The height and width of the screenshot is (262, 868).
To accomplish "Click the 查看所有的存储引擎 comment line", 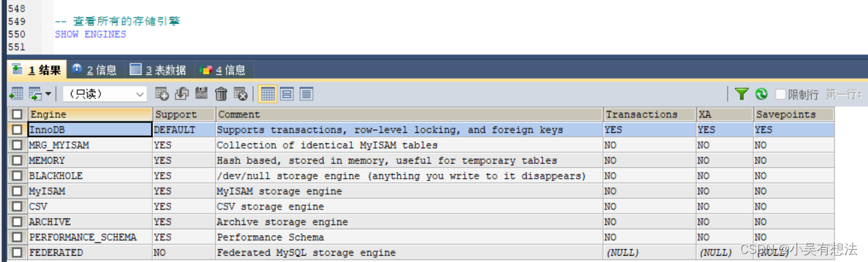I will pos(117,21).
